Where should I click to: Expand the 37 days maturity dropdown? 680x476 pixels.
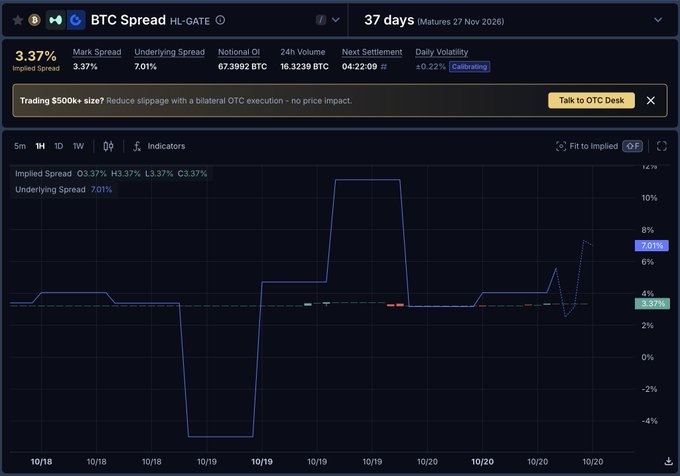(x=658, y=20)
